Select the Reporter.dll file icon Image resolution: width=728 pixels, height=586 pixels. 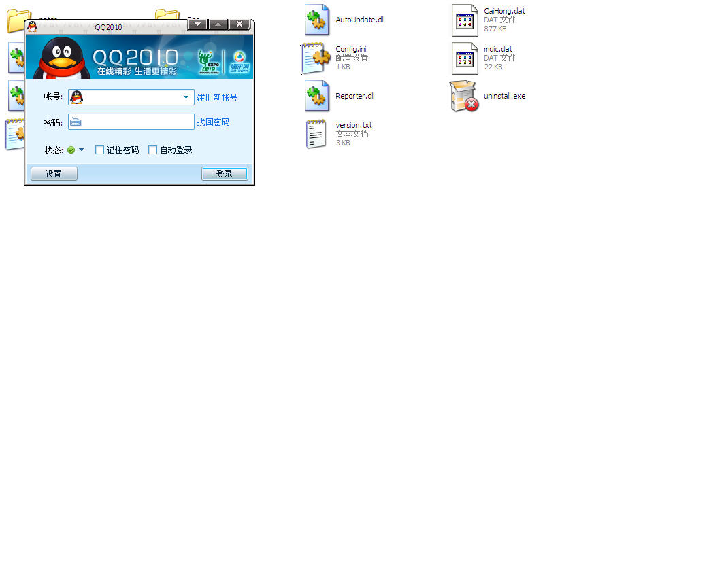[x=316, y=96]
